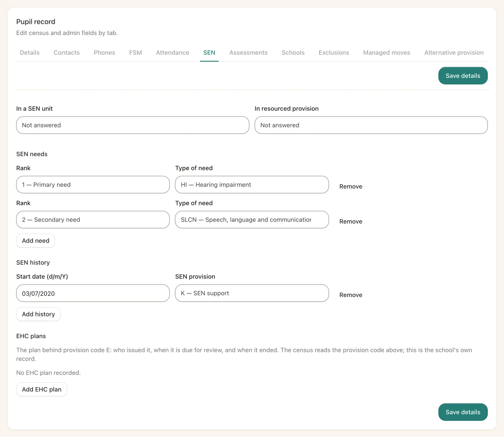
Task: Click the top Save details button
Action: (463, 76)
